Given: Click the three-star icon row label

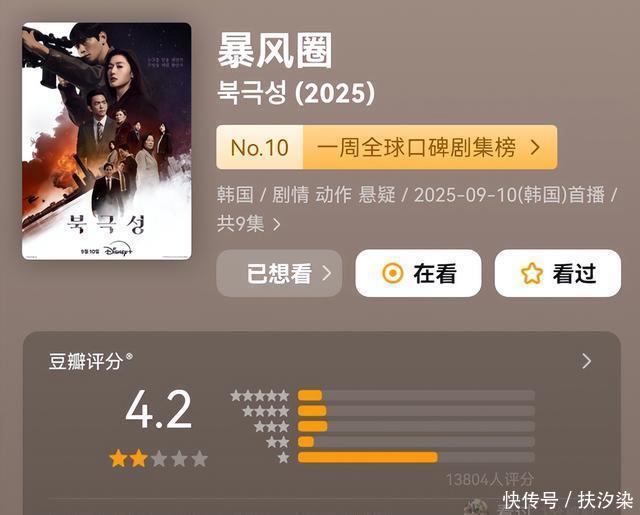Looking at the screenshot, I should [271, 426].
